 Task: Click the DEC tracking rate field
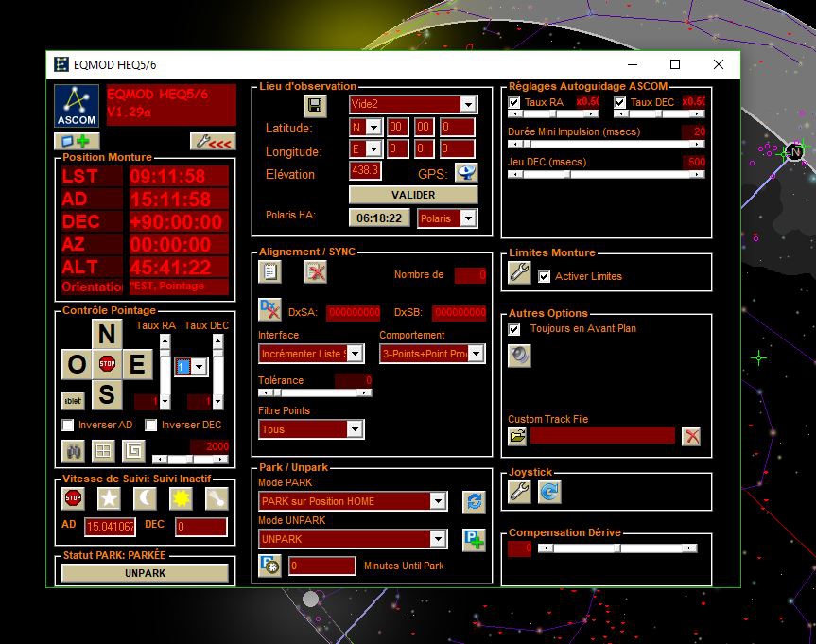201,527
